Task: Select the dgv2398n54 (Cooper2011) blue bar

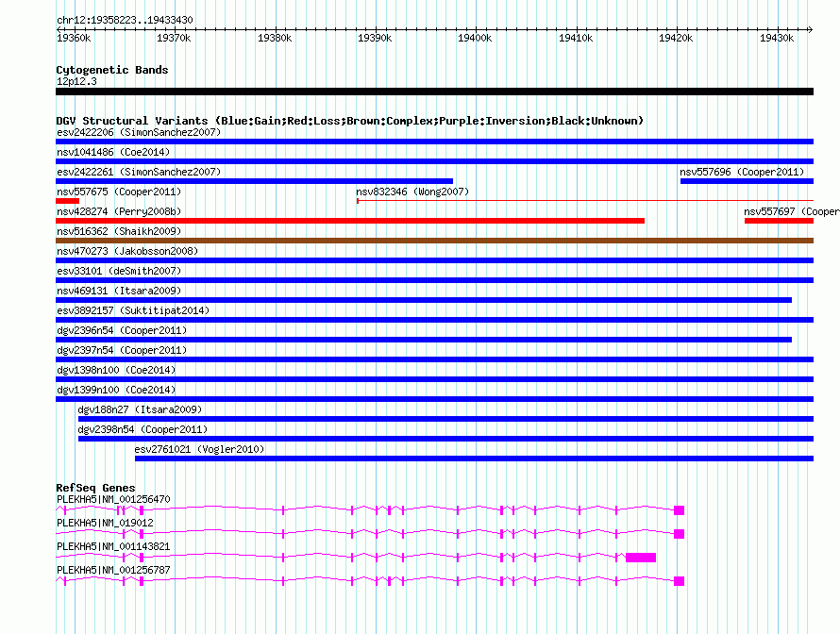Action: [x=445, y=439]
